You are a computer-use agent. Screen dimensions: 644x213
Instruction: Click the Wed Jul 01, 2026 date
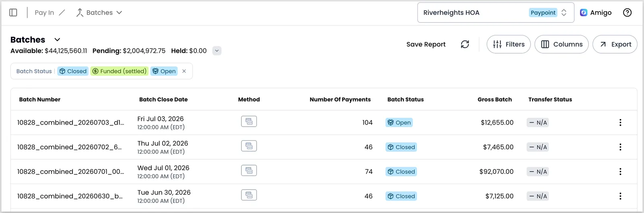[x=163, y=168]
